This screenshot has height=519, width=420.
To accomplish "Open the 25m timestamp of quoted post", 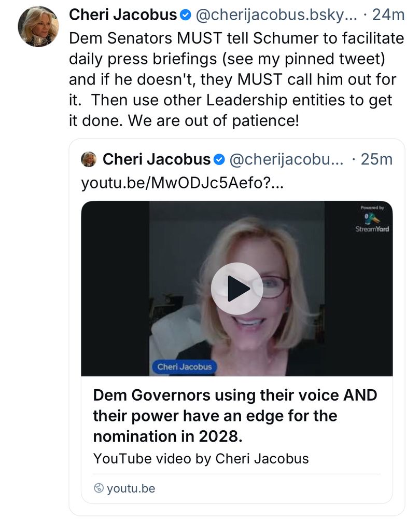I will pos(376,159).
